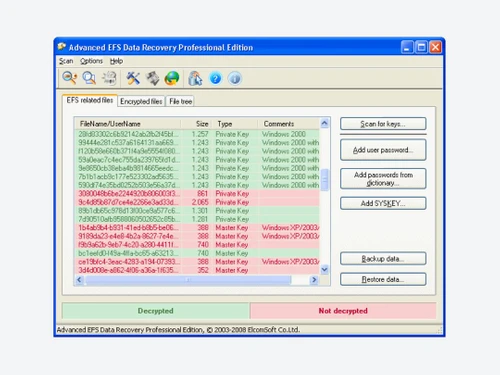Click the list's scroll down arrow

[324, 269]
